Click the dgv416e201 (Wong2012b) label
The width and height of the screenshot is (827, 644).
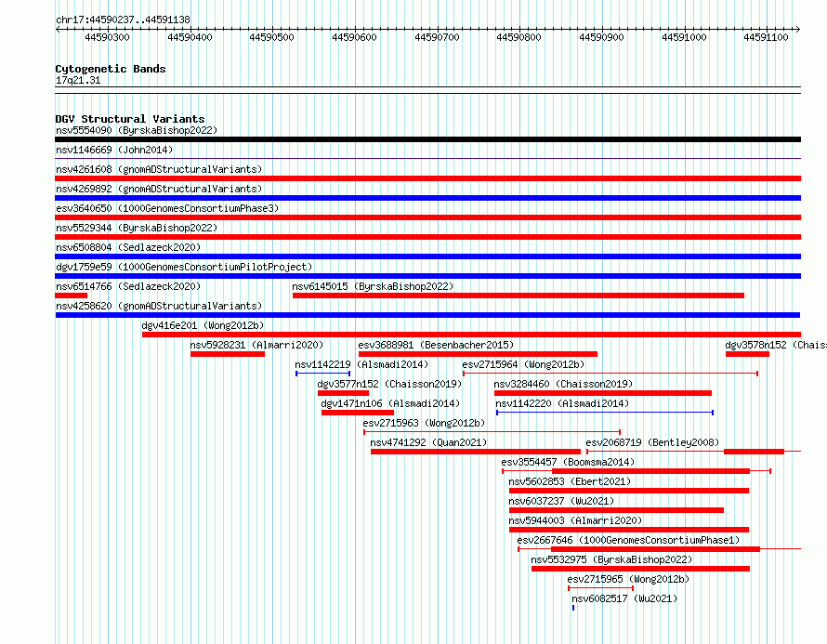coord(203,325)
